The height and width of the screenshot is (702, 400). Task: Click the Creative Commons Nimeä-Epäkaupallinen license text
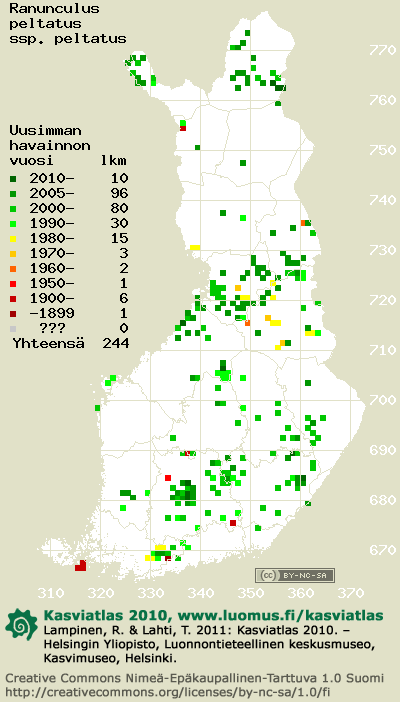194,678
